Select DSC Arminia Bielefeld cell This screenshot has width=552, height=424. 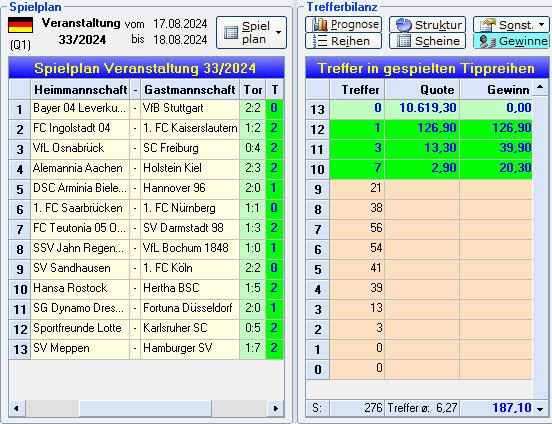[80, 188]
